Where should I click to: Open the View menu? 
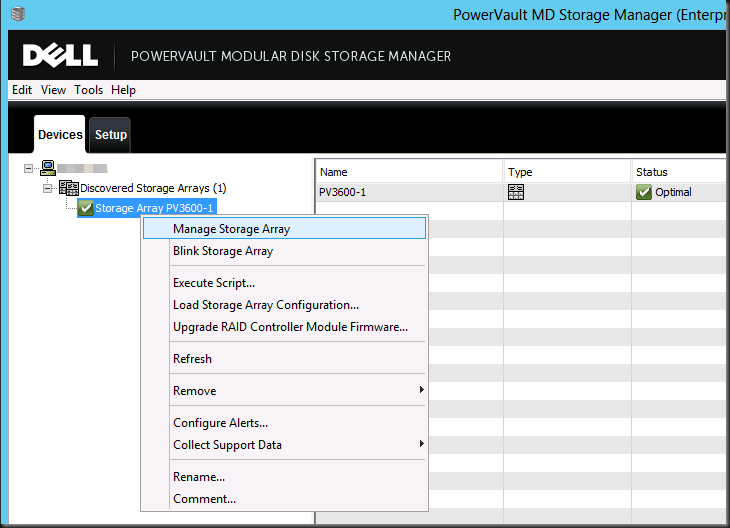pos(53,90)
